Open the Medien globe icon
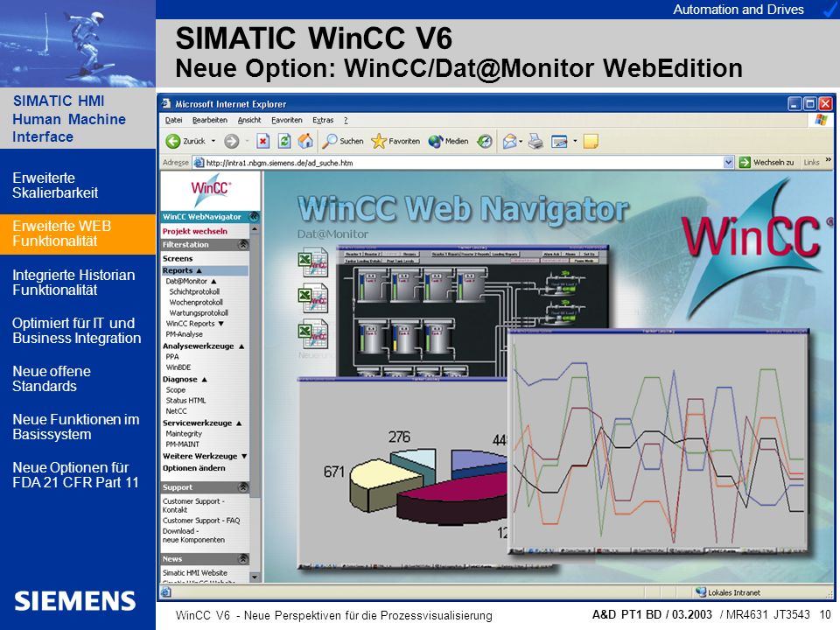 [436, 141]
